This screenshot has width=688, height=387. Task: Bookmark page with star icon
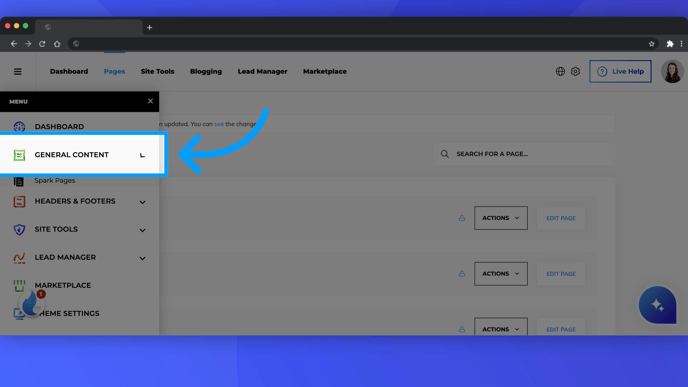coord(652,44)
